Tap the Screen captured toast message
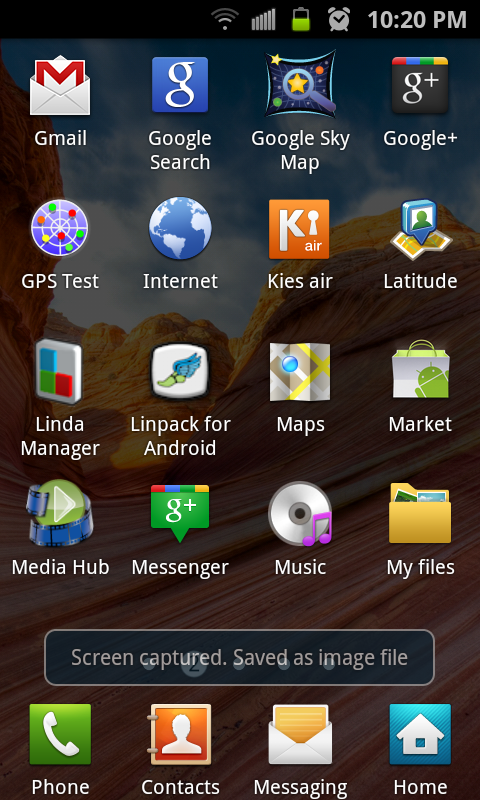The image size is (480, 800). click(x=239, y=658)
